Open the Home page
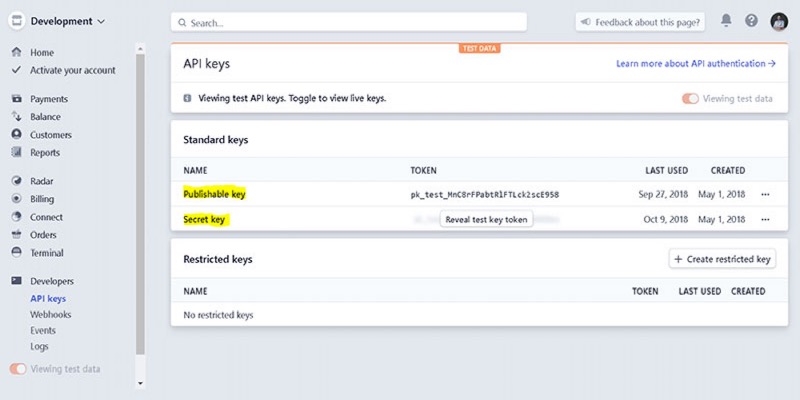Image resolution: width=800 pixels, height=400 pixels. (41, 53)
